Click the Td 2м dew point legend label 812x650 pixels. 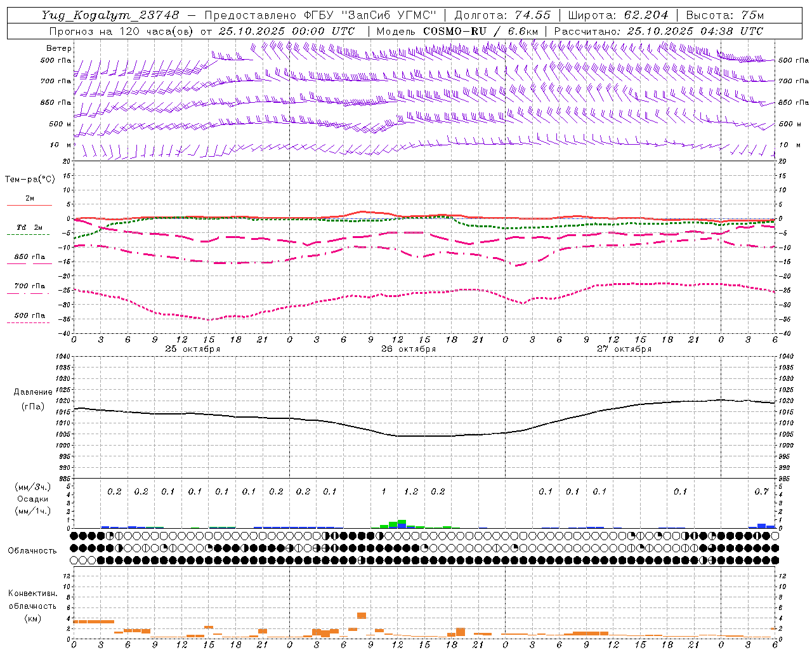30,227
